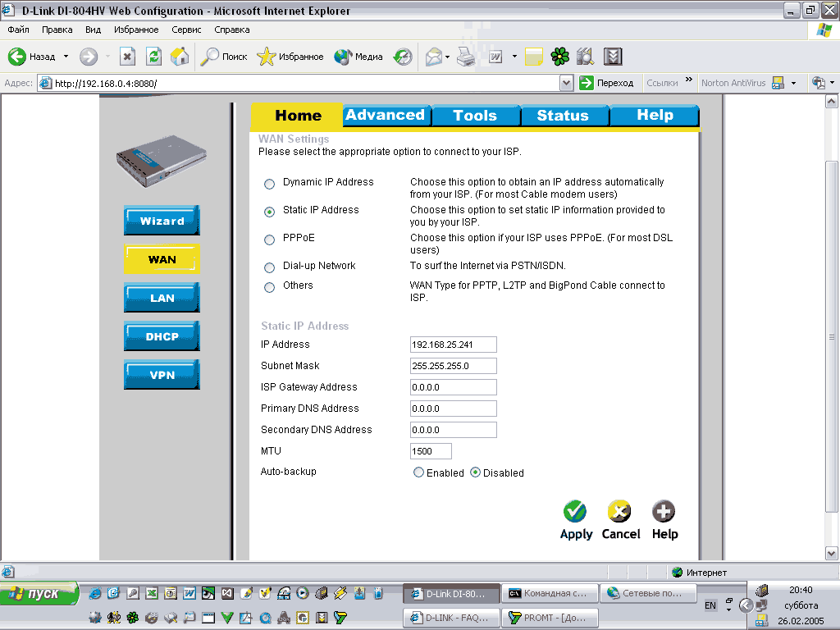Switch to the Help tab
The image size is (840, 630).
pos(655,115)
